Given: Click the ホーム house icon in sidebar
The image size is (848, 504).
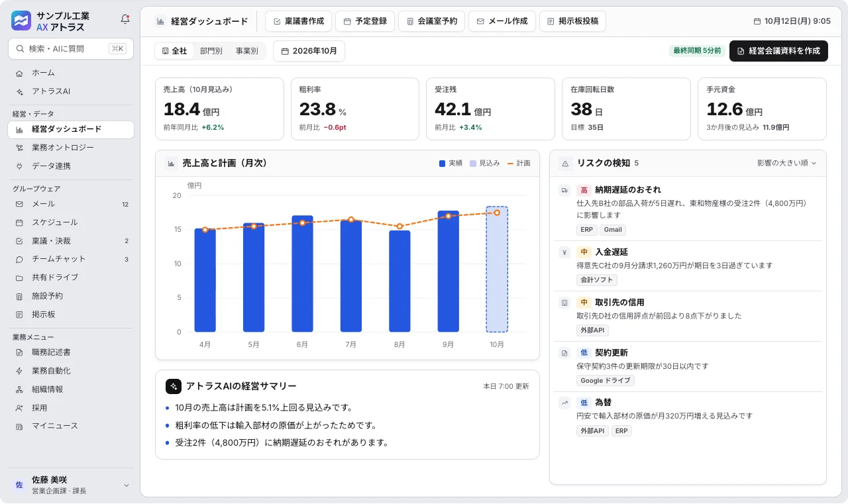Looking at the screenshot, I should pyautogui.click(x=19, y=73).
